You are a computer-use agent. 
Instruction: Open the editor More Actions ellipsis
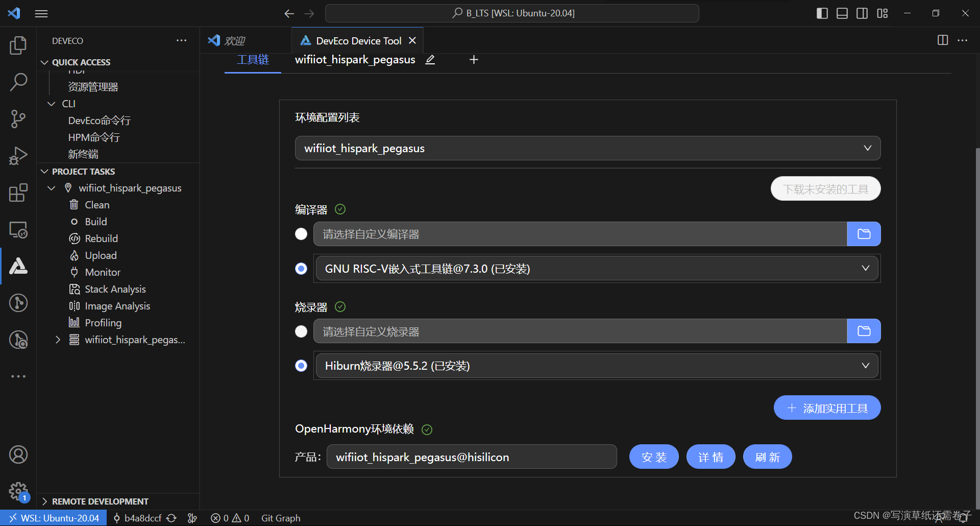[x=962, y=40]
